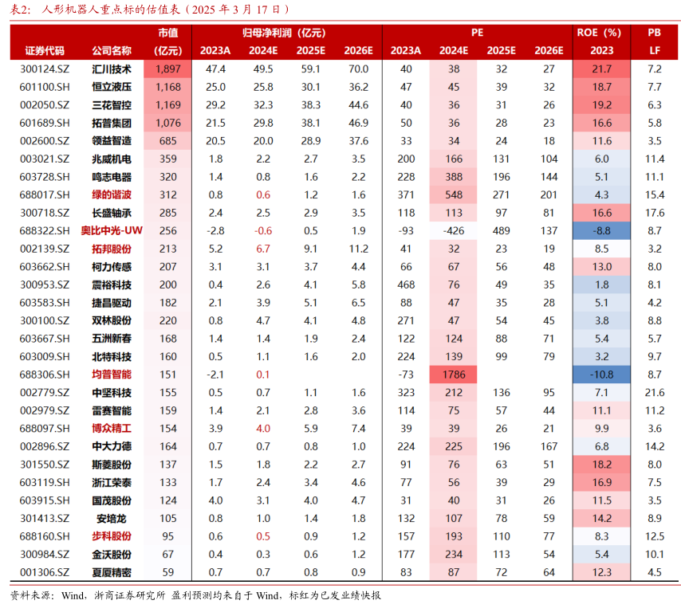
Task: Click company name 北特科技
Action: click(112, 357)
